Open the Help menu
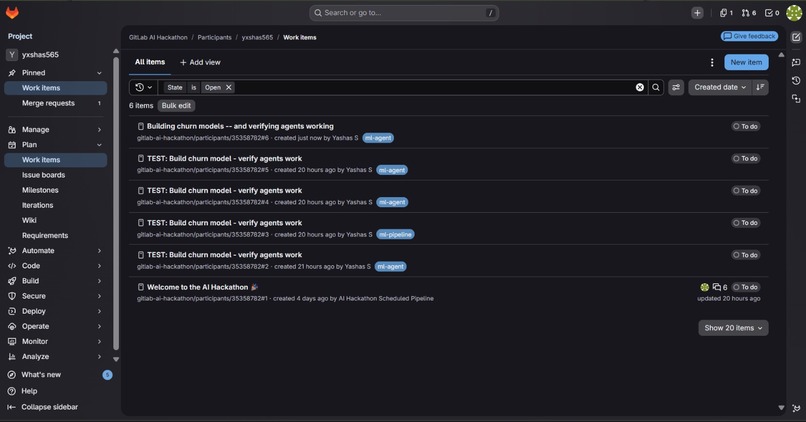This screenshot has width=806, height=422. tap(29, 391)
